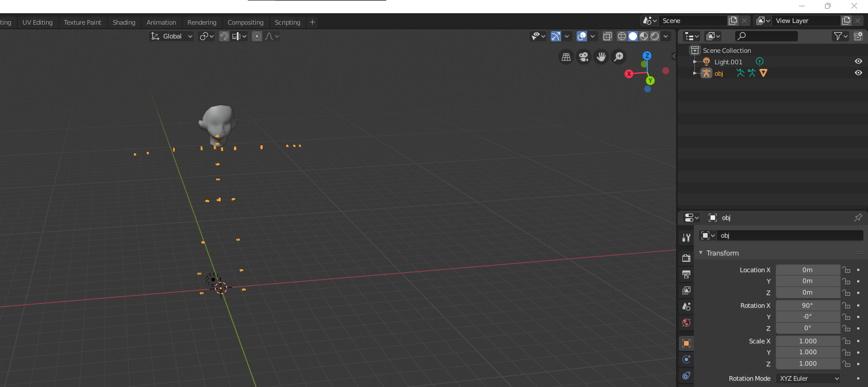Image resolution: width=868 pixels, height=387 pixels.
Task: Open the Transform Orientation Global dropdown
Action: (x=171, y=36)
